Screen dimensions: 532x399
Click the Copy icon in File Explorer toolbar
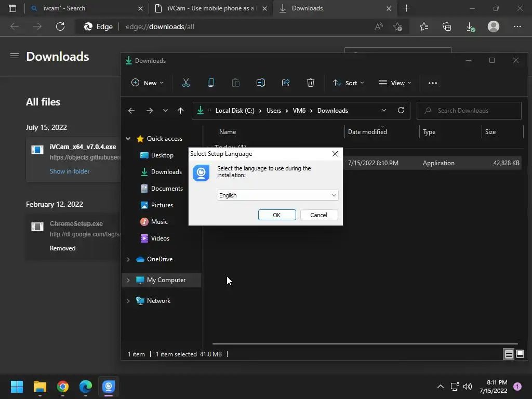(211, 83)
